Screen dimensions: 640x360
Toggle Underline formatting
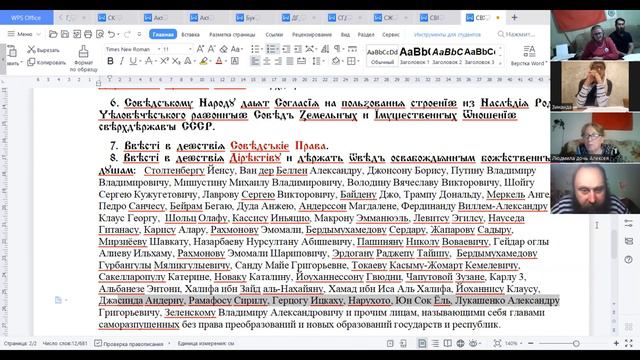click(x=133, y=61)
